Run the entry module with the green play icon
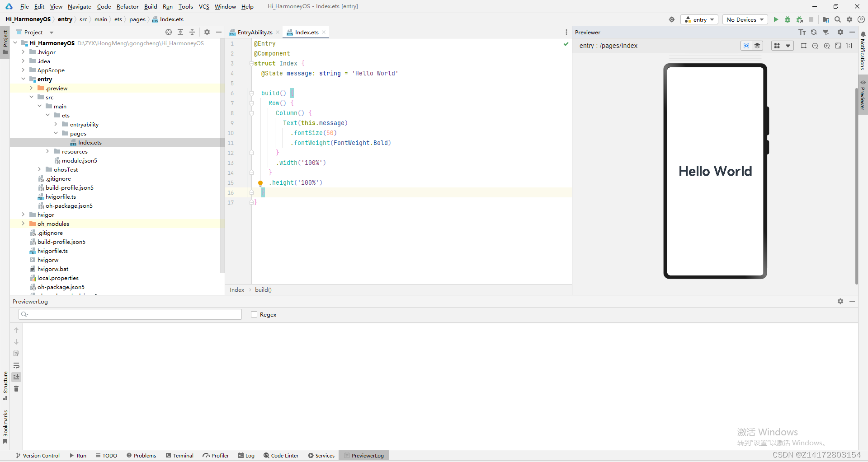Viewport: 868px width, 462px height. click(x=775, y=19)
